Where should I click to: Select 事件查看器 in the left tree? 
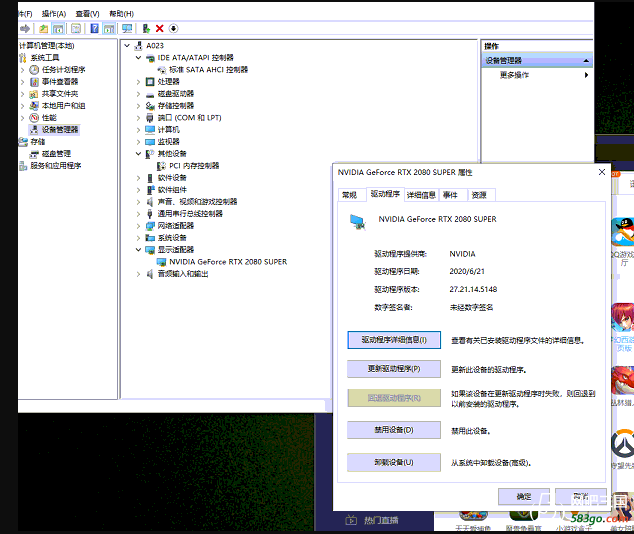60,82
